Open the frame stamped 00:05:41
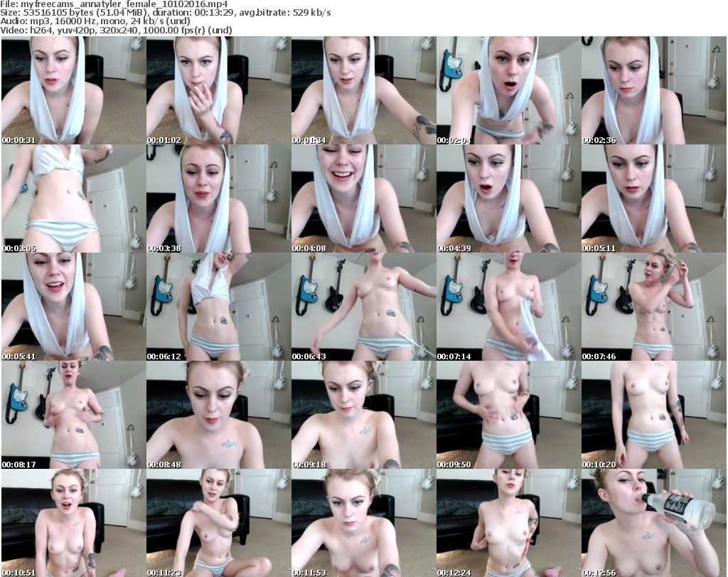728x577 pixels. (x=73, y=307)
